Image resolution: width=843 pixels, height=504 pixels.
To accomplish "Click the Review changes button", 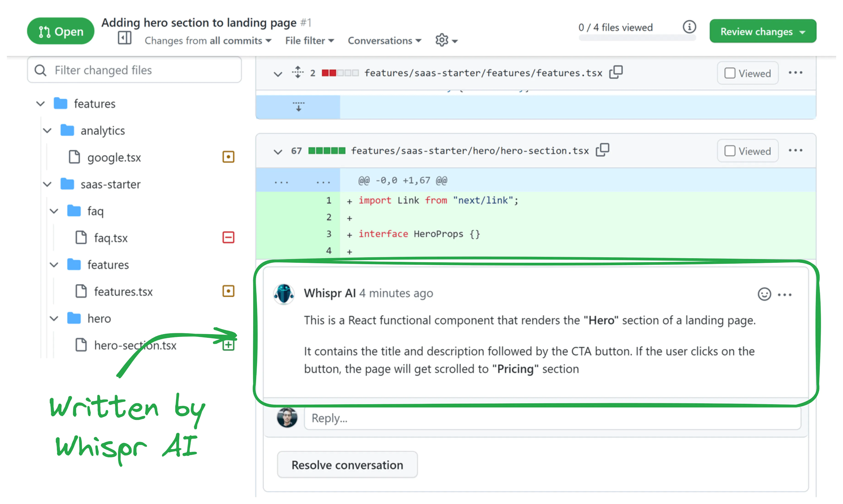I will [762, 32].
